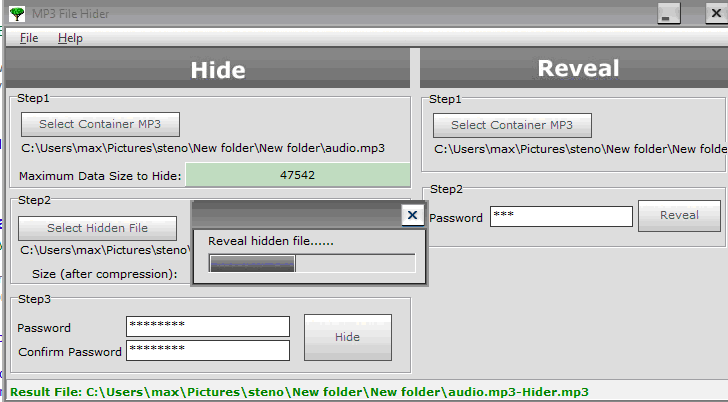This screenshot has height=402, width=728.
Task: Click the Select Hidden File button
Action: [x=98, y=228]
